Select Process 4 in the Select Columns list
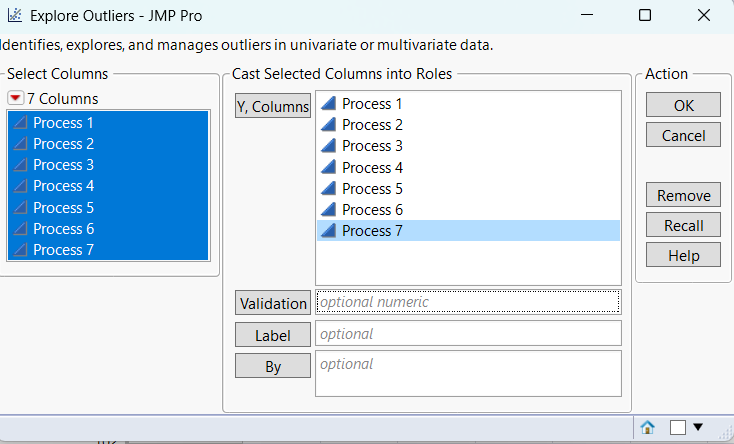Screen dimensions: 734x444 pyautogui.click(x=64, y=186)
